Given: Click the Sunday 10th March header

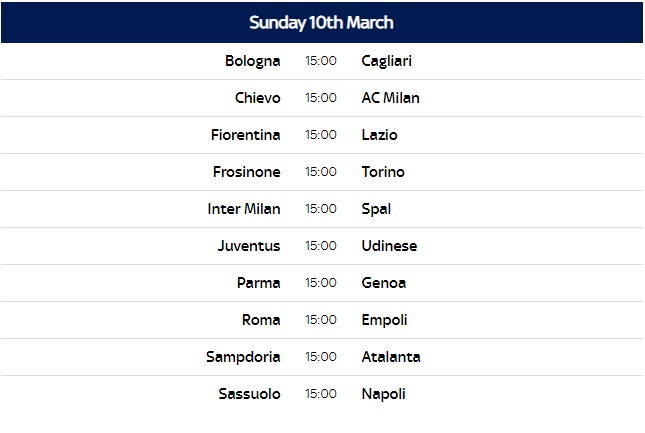Looking at the screenshot, I should tap(321, 22).
